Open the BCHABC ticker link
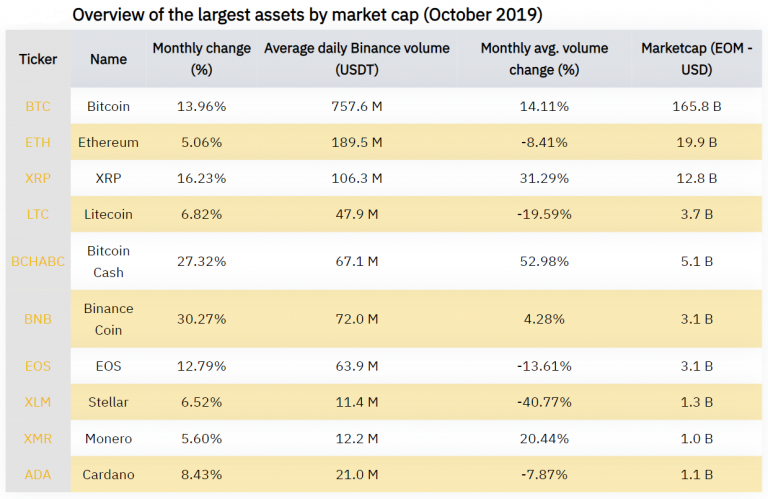This screenshot has height=499, width=768. pos(37,261)
